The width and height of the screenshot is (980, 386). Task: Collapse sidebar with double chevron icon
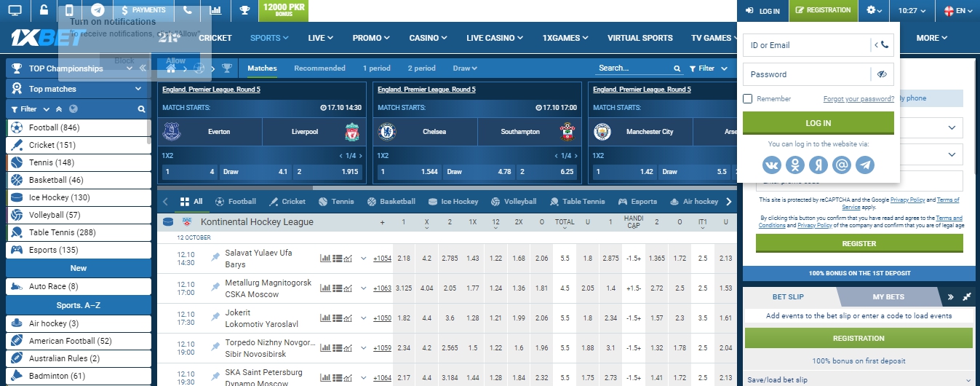pos(143,68)
